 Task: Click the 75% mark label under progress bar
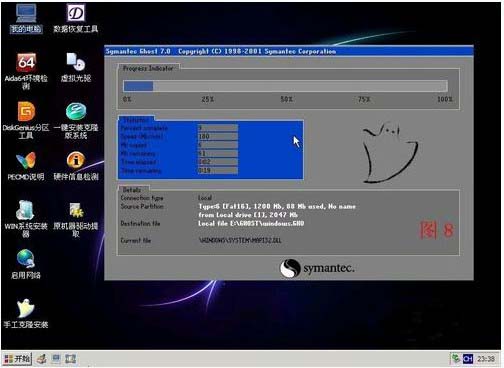tap(364, 99)
